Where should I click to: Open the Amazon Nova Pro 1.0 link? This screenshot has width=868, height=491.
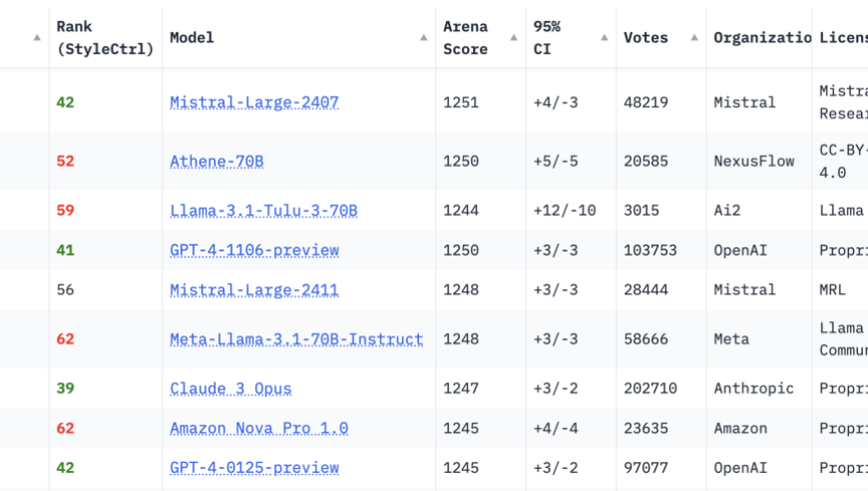258,429
